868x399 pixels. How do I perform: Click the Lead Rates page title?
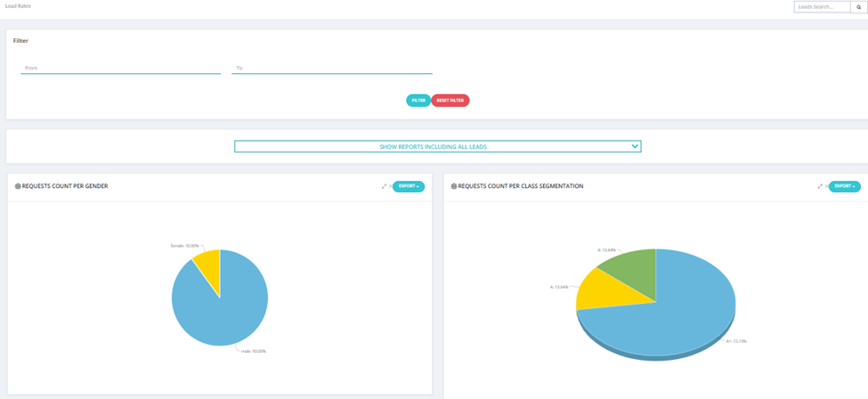point(18,6)
